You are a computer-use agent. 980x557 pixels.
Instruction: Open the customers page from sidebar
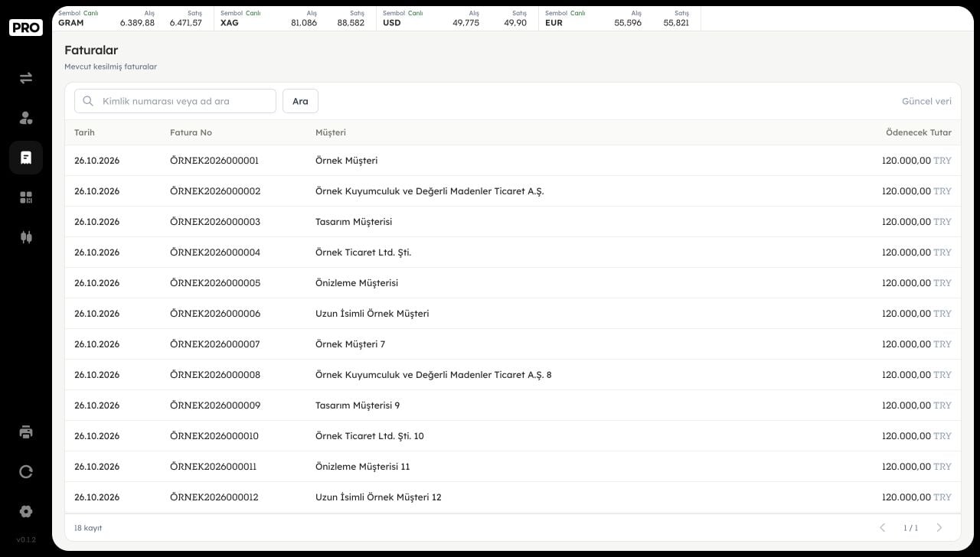tap(26, 118)
